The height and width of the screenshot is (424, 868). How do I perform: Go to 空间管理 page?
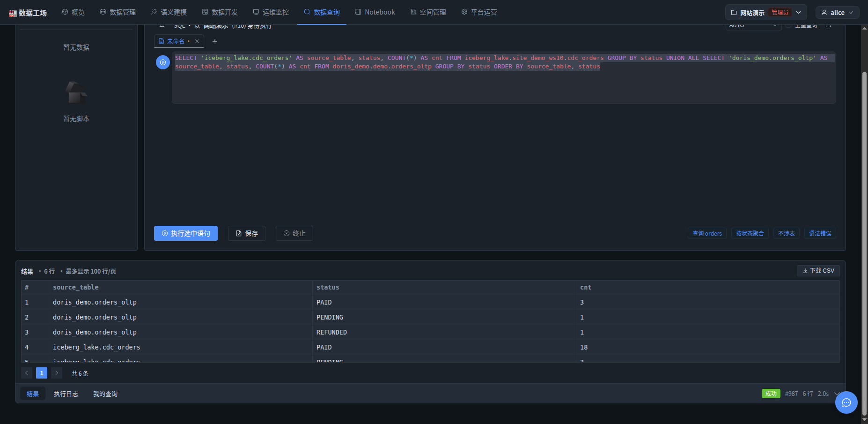click(x=428, y=12)
